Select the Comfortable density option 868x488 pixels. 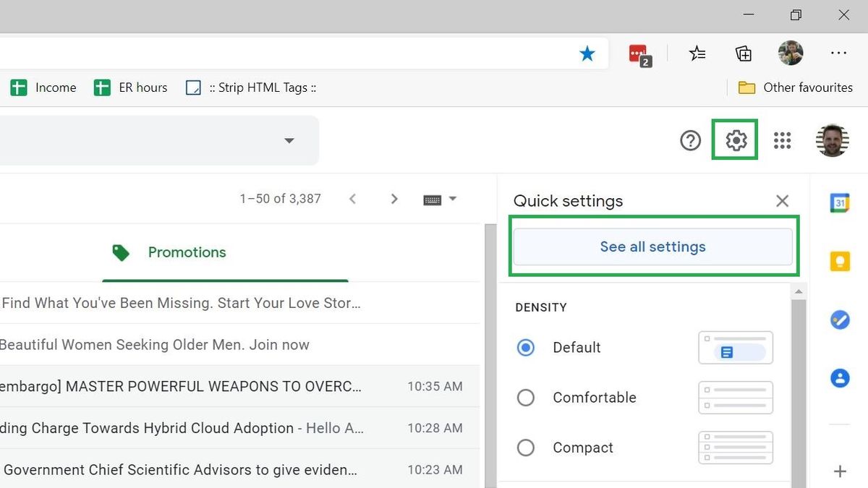[526, 398]
